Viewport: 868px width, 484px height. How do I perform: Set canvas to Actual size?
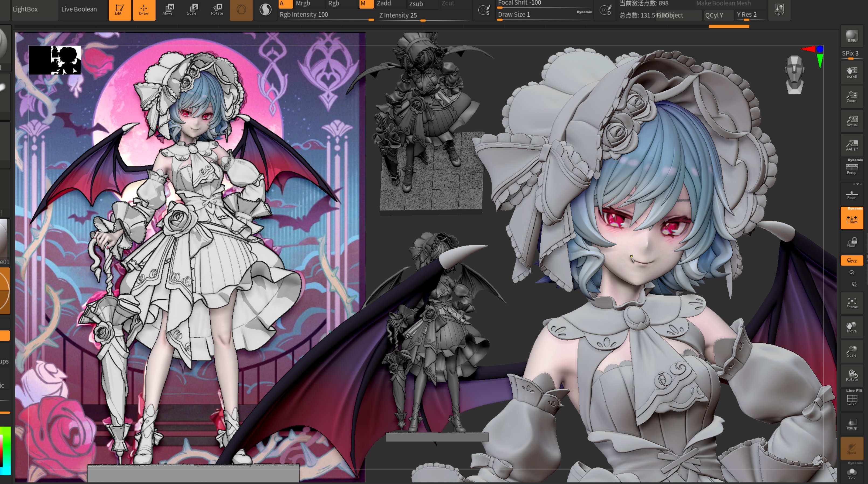point(852,121)
